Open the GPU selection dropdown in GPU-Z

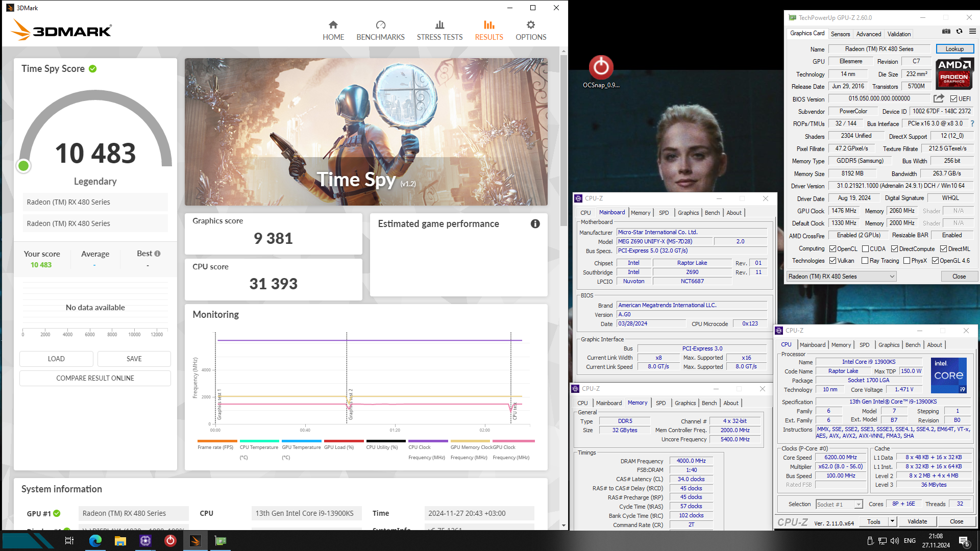pyautogui.click(x=842, y=277)
